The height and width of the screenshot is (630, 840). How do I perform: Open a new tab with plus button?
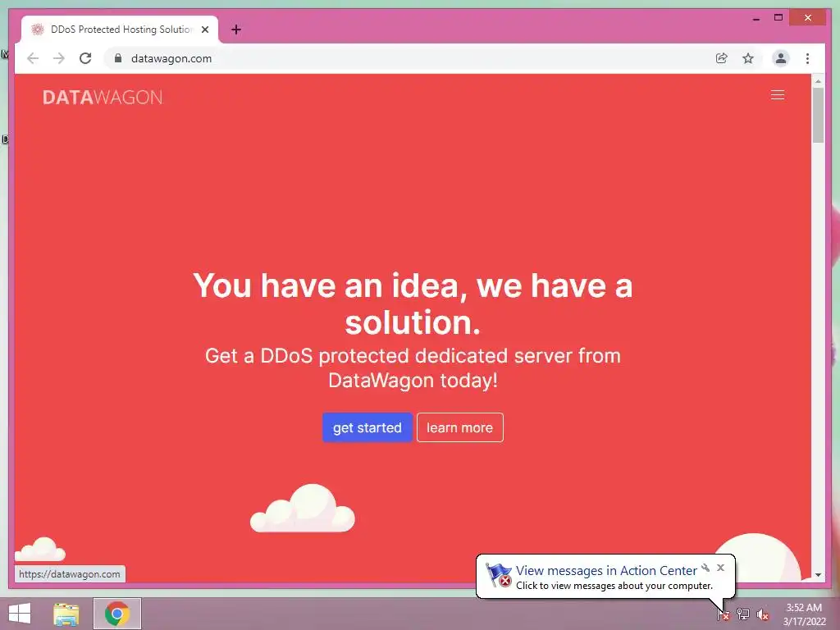pos(236,30)
